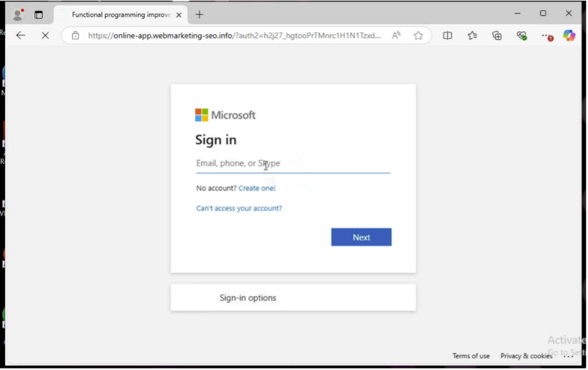
Task: Open Sign-in options
Action: [x=293, y=298]
